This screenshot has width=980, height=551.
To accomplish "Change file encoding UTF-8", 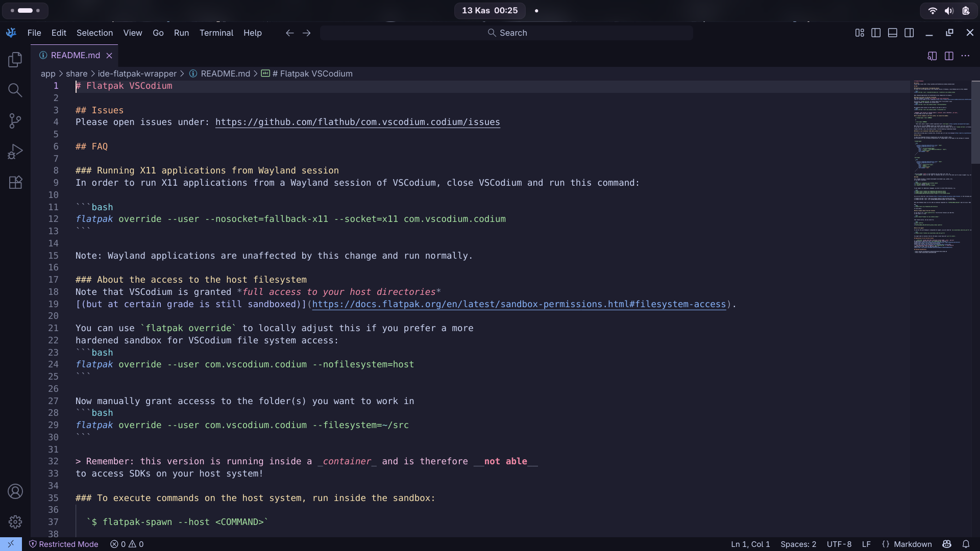I will click(x=839, y=544).
